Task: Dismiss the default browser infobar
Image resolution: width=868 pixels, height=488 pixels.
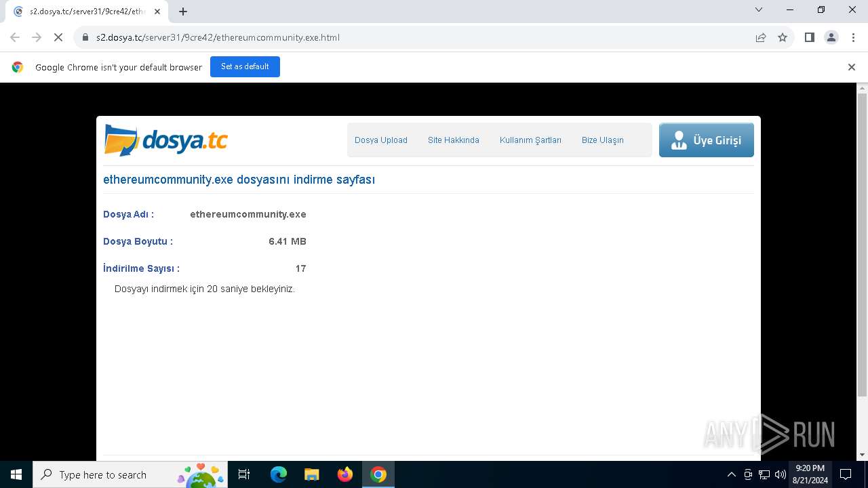Action: click(x=852, y=67)
